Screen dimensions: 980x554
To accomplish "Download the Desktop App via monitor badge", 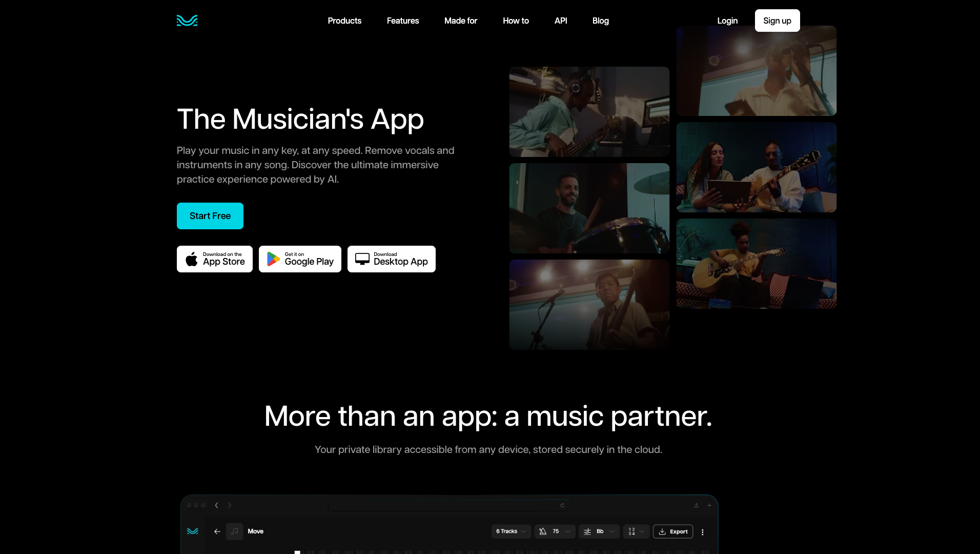I will tap(392, 259).
